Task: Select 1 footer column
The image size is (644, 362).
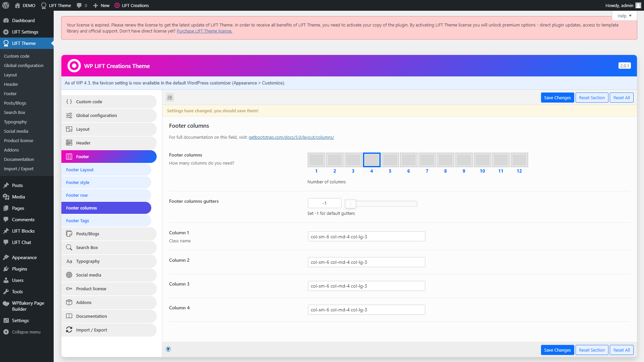Action: (x=316, y=160)
